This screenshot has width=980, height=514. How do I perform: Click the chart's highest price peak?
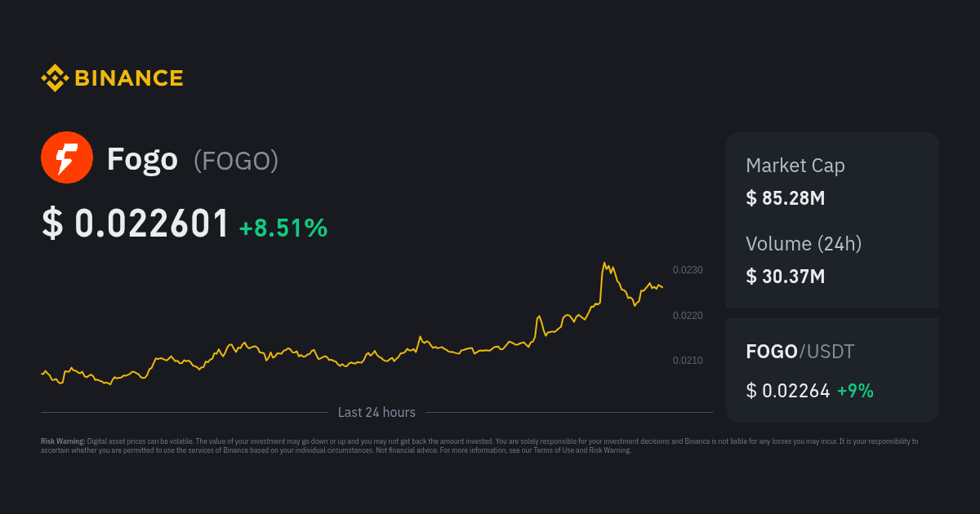(604, 264)
